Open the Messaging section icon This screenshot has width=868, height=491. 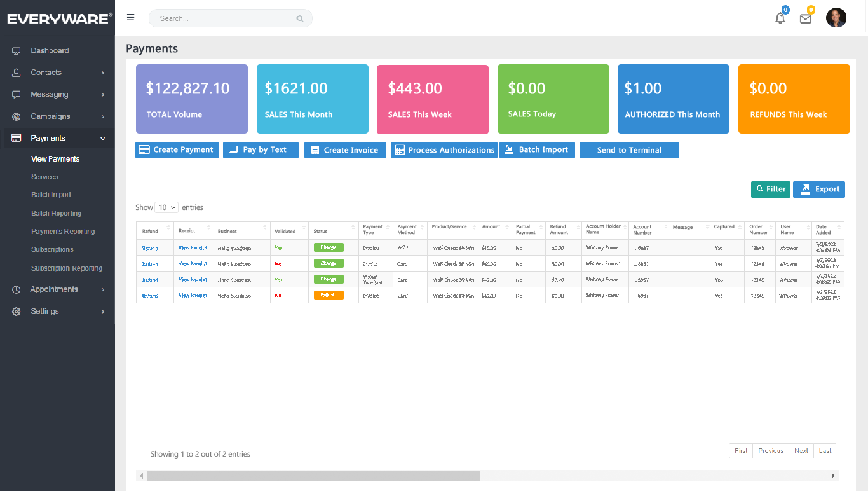pyautogui.click(x=15, y=94)
